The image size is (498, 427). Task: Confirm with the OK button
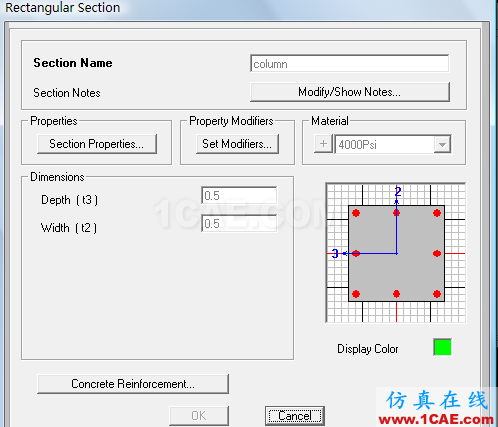point(199,416)
